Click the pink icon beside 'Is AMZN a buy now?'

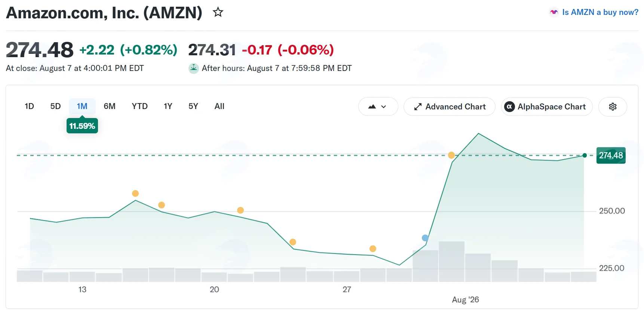pyautogui.click(x=554, y=12)
